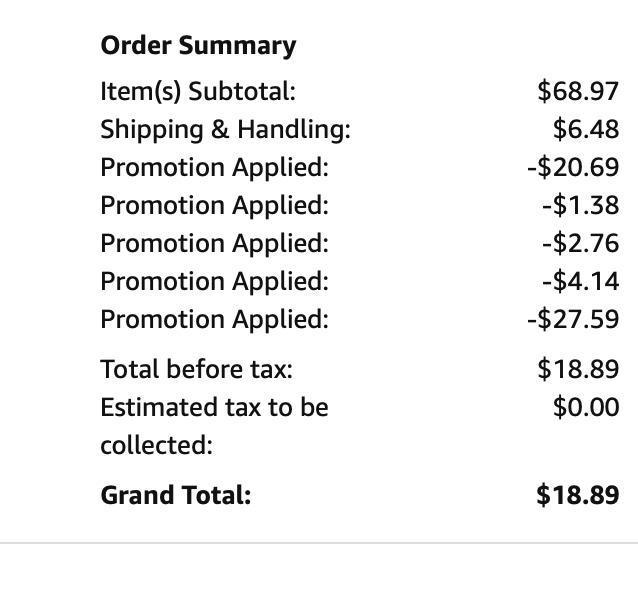Screen dimensions: 638x592
Task: Select the Promotion Applied row showing -$2.76
Action: click(x=360, y=243)
